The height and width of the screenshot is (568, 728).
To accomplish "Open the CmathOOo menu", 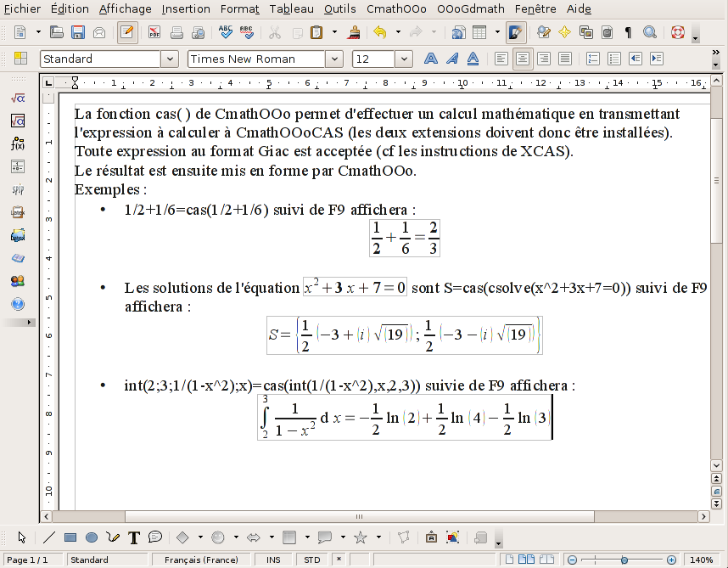I will pyautogui.click(x=396, y=8).
